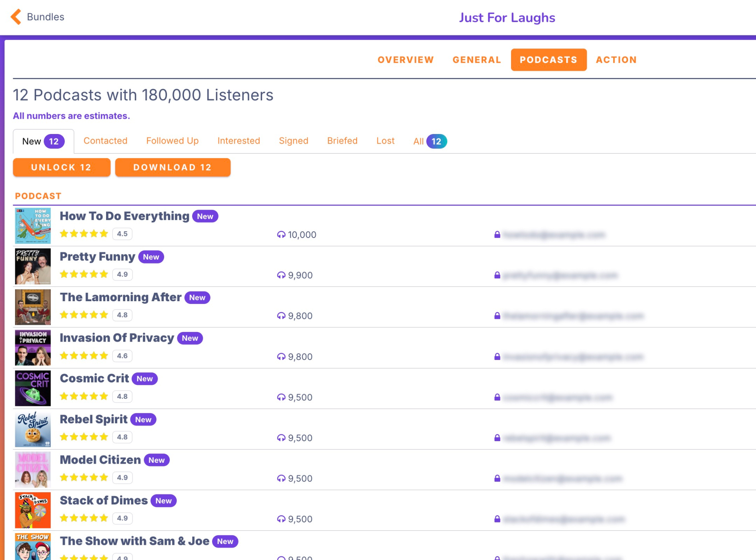The image size is (756, 560).
Task: Click the lock icon beside How To Do Everything email
Action: 497,235
